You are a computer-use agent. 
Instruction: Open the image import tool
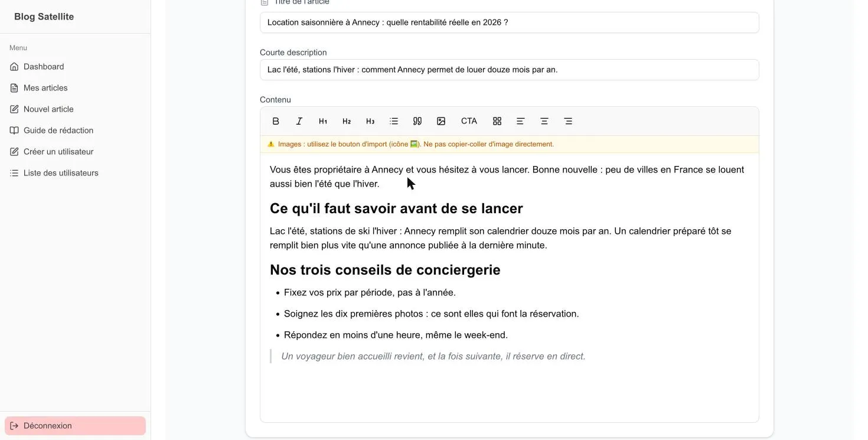[x=441, y=121]
